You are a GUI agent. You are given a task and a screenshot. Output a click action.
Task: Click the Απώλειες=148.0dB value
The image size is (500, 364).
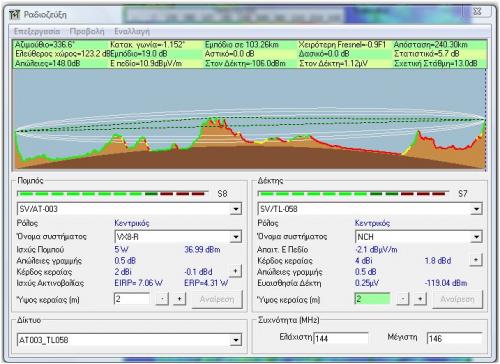(48, 63)
